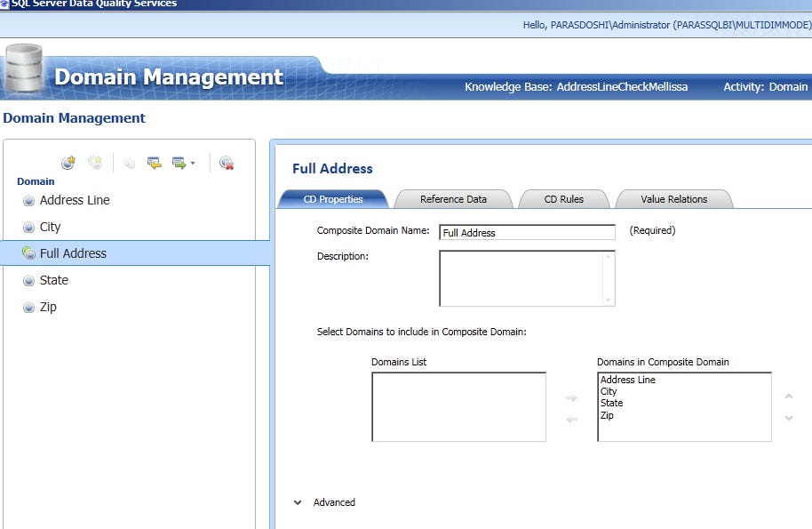Select City in Domains in Composite Domain list

609,392
